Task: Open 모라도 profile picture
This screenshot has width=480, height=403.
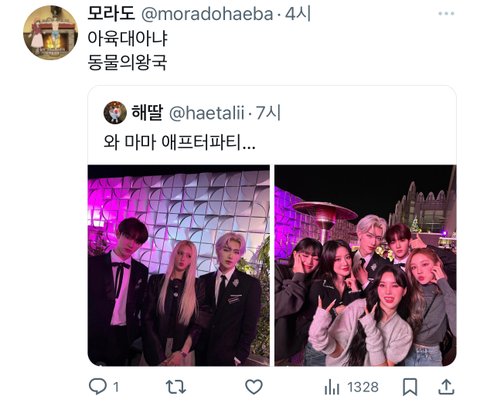Action: [x=50, y=32]
